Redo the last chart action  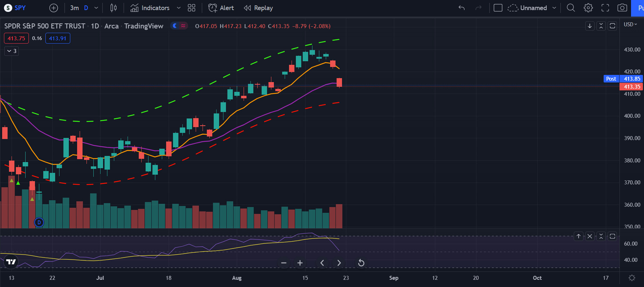[x=479, y=8]
